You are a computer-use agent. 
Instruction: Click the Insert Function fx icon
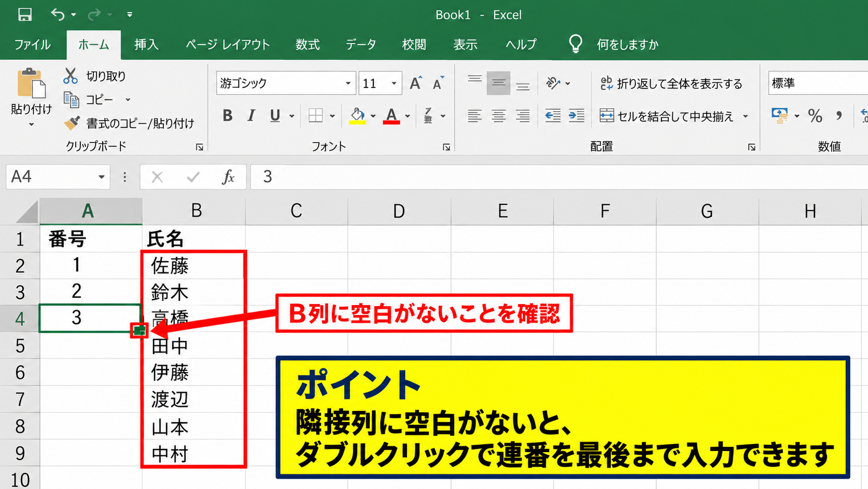pos(228,177)
